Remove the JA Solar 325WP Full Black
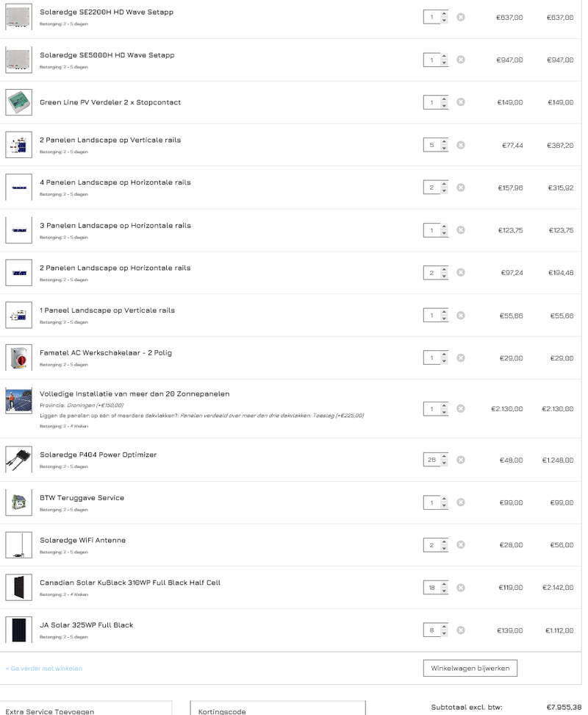 (x=461, y=630)
